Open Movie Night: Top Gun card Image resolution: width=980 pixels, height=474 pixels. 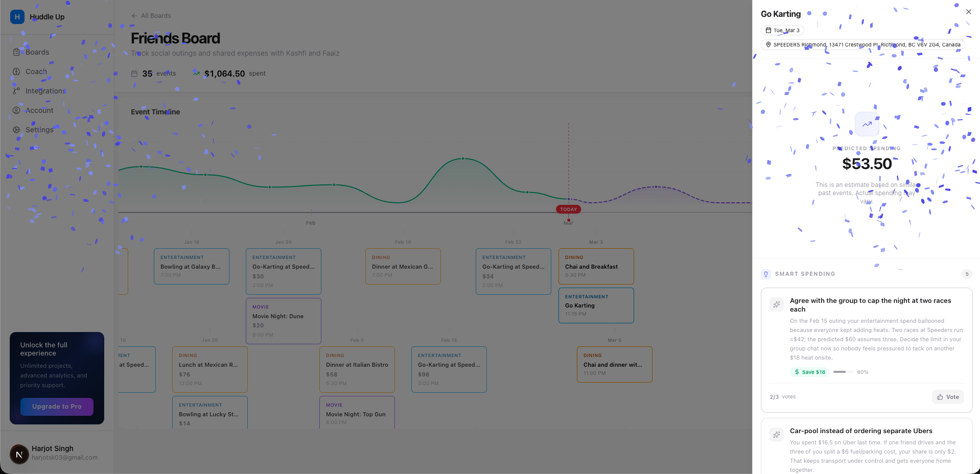pos(357,412)
